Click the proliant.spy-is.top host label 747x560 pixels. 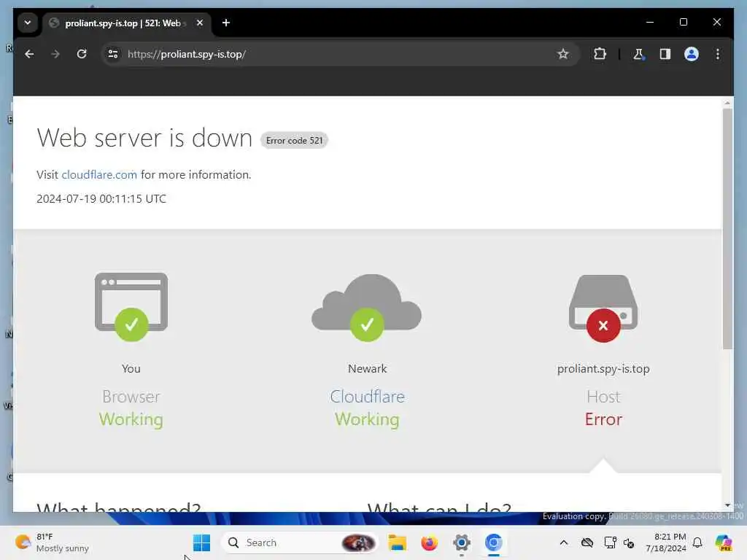tap(603, 369)
